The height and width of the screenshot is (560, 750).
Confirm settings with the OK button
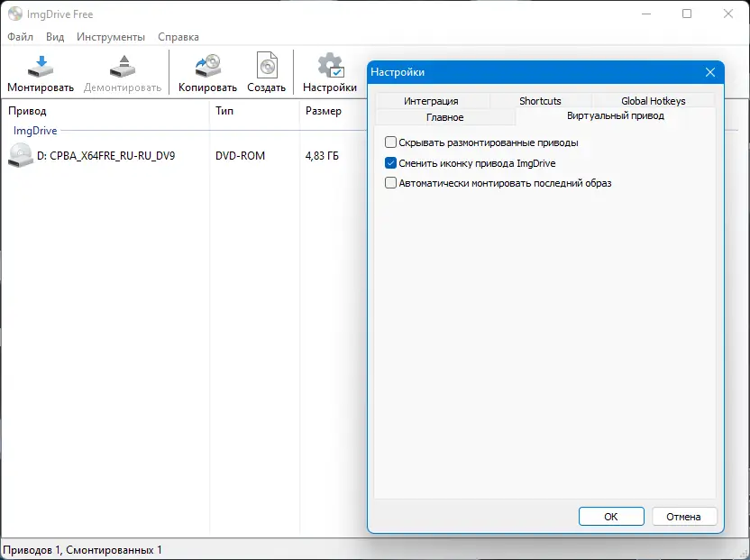click(611, 517)
